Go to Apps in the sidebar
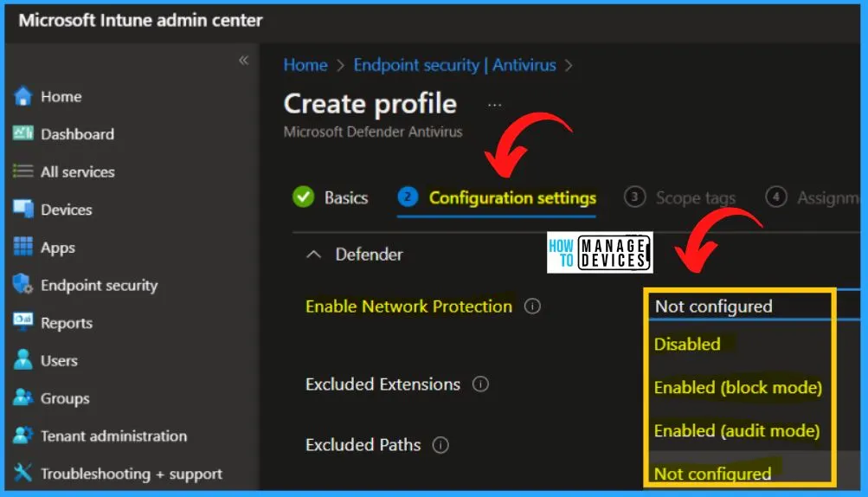This screenshot has height=497, width=868. [58, 248]
